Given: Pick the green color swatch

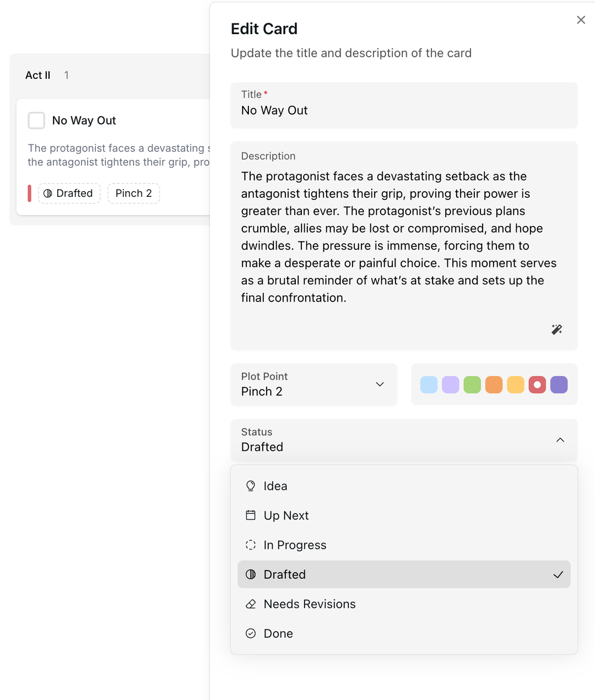Looking at the screenshot, I should (472, 385).
